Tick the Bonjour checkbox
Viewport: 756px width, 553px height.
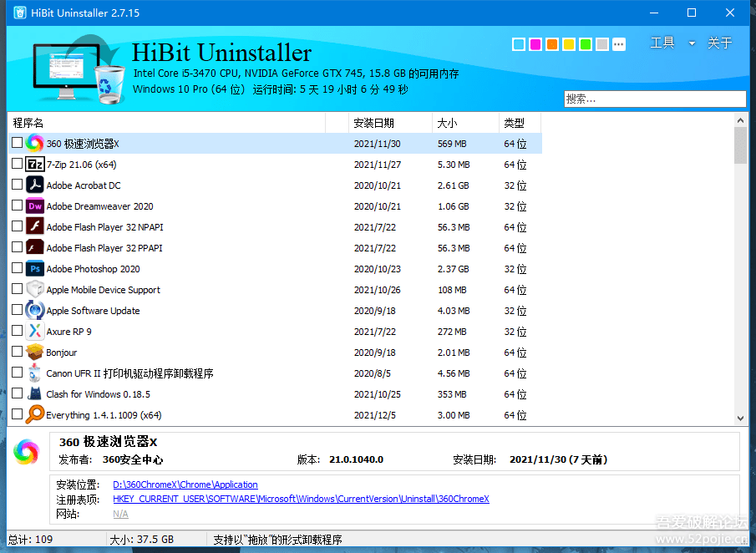pyautogui.click(x=17, y=352)
